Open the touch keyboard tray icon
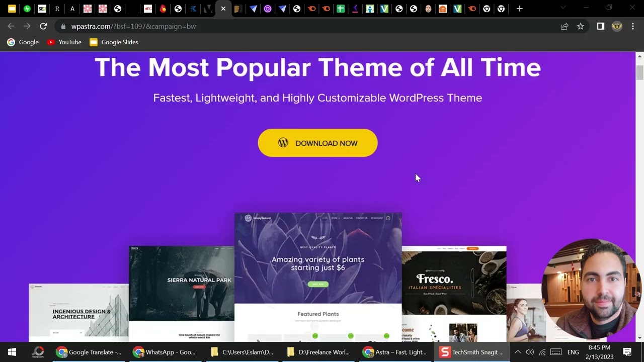Viewport: 644px width, 362px height. coord(556,352)
